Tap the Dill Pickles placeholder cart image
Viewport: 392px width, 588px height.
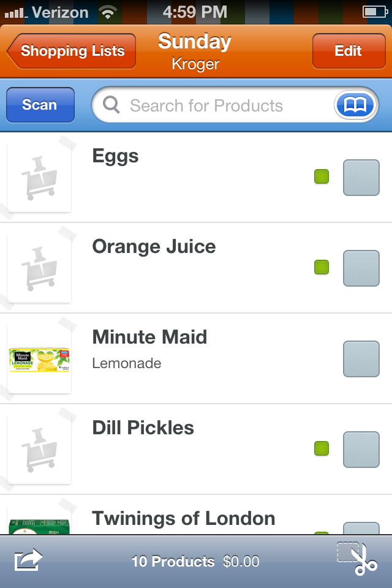[x=39, y=450]
